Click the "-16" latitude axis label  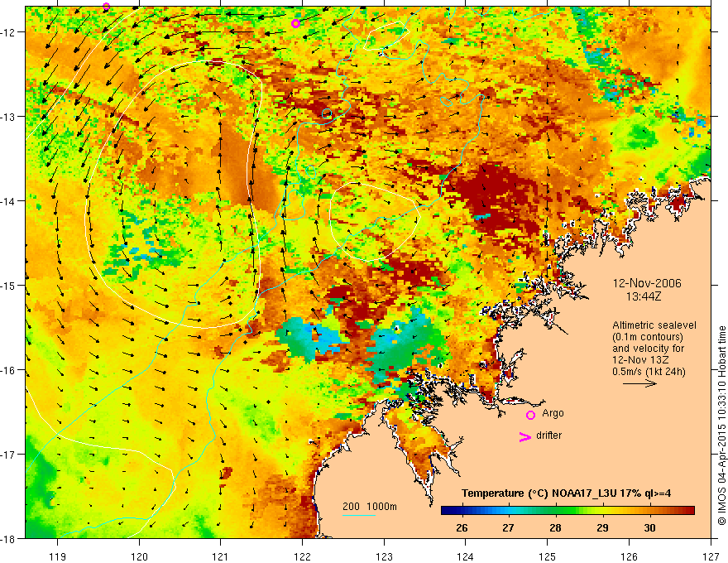(x=9, y=370)
